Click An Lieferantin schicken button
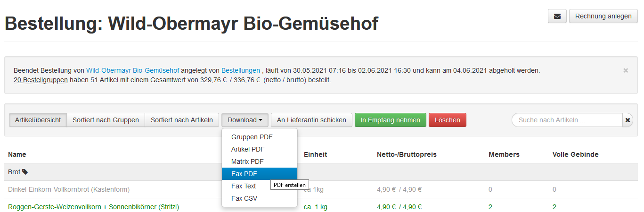The image size is (644, 212). point(311,120)
